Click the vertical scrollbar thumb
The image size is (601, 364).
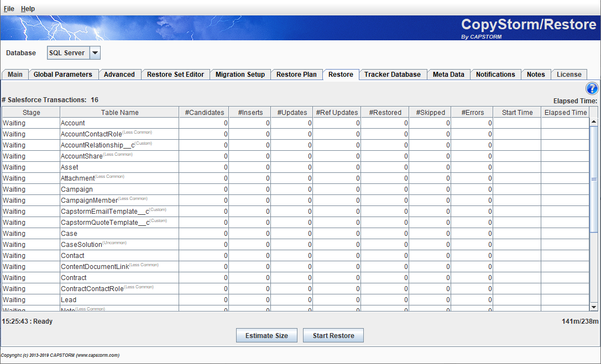(594, 179)
